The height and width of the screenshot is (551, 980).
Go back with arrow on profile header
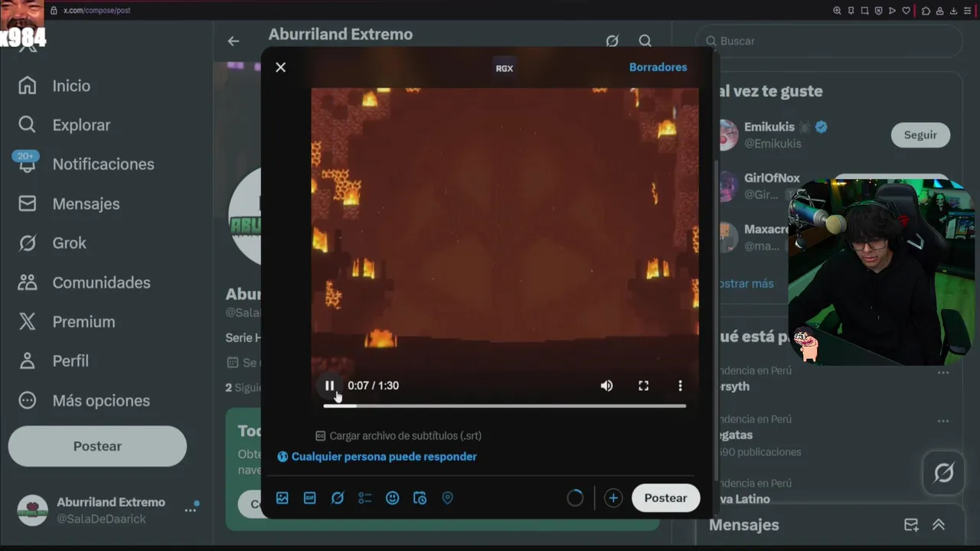point(234,41)
